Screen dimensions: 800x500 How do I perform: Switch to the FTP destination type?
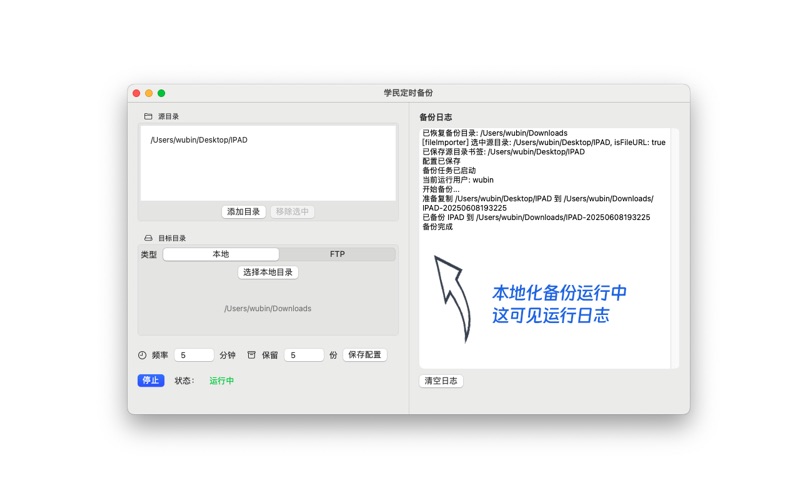337,254
